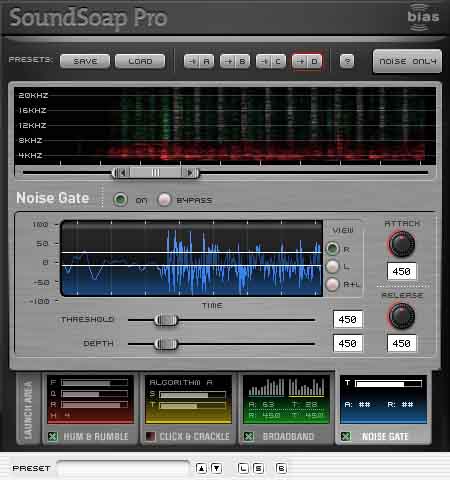Click the Attack value field

[402, 271]
